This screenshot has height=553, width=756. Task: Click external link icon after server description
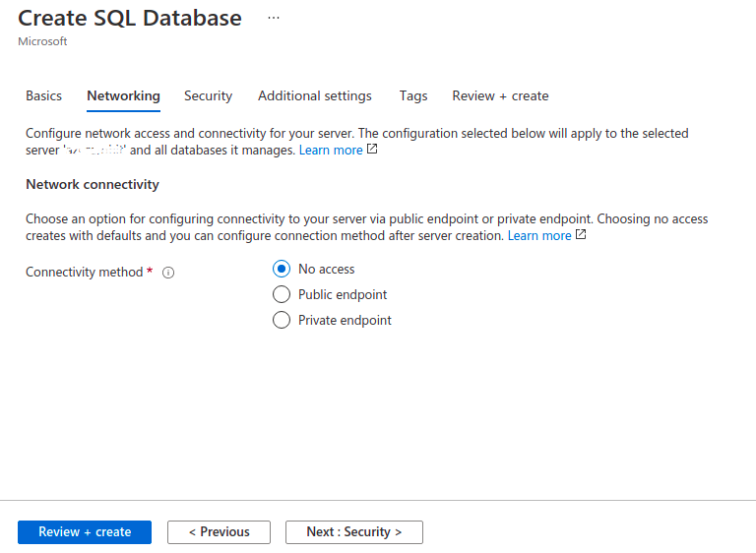tap(372, 150)
